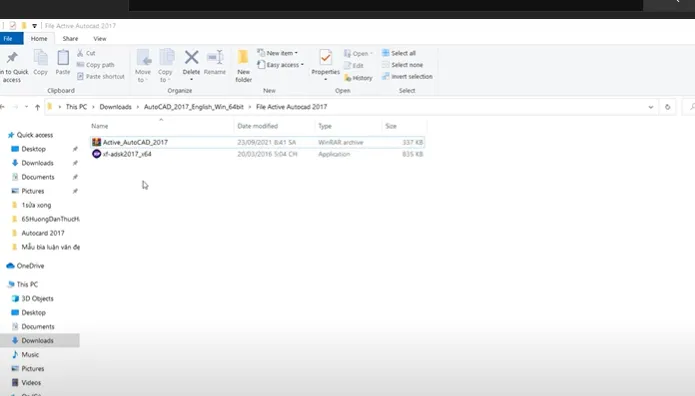Open the Properties dropdown arrow

pos(326,80)
